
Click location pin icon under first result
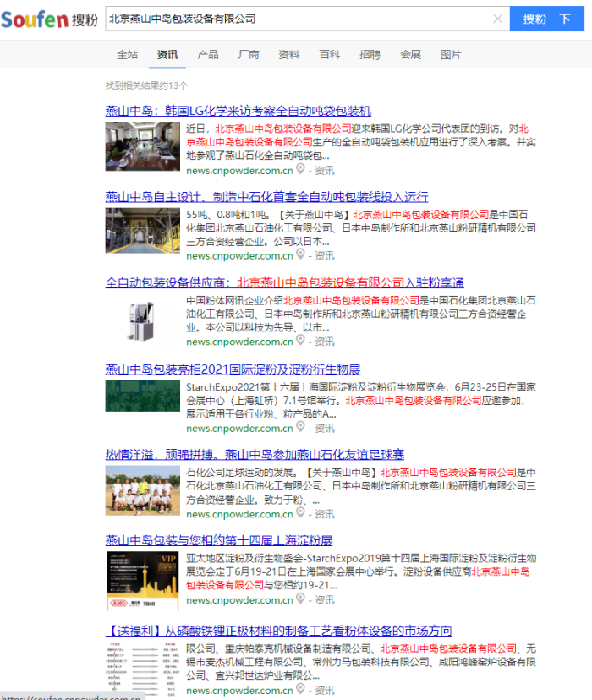[300, 169]
